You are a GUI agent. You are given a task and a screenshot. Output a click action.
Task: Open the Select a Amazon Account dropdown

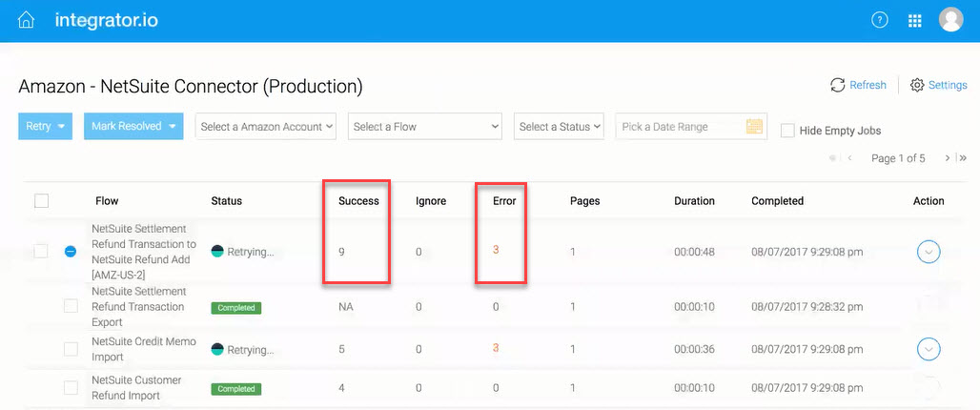266,126
